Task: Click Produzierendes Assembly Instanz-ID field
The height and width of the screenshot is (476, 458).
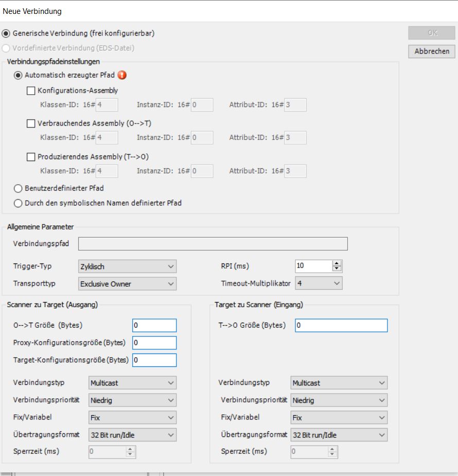Action: tap(202, 171)
